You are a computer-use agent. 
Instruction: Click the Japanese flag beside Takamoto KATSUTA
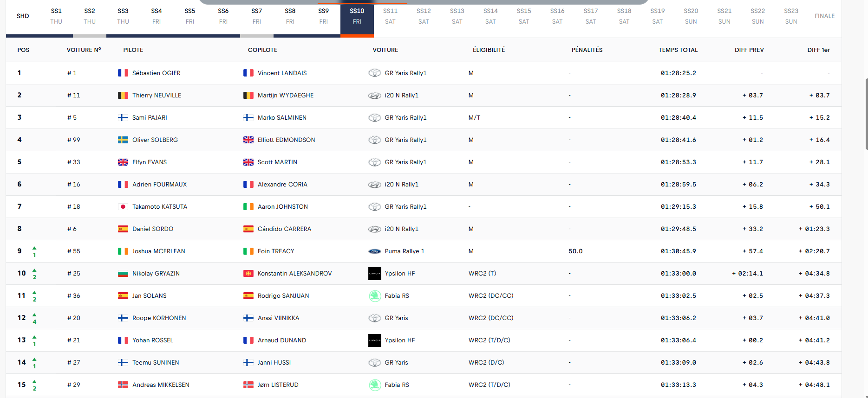tap(123, 206)
